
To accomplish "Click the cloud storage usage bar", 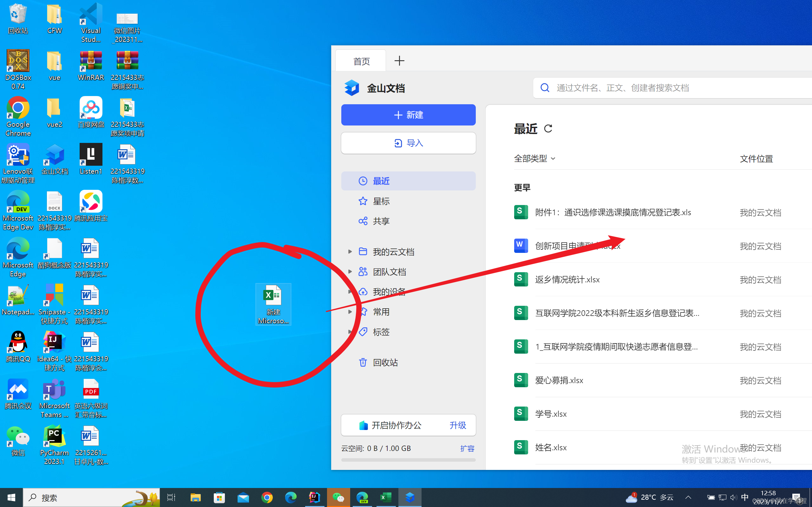I will 408,460.
